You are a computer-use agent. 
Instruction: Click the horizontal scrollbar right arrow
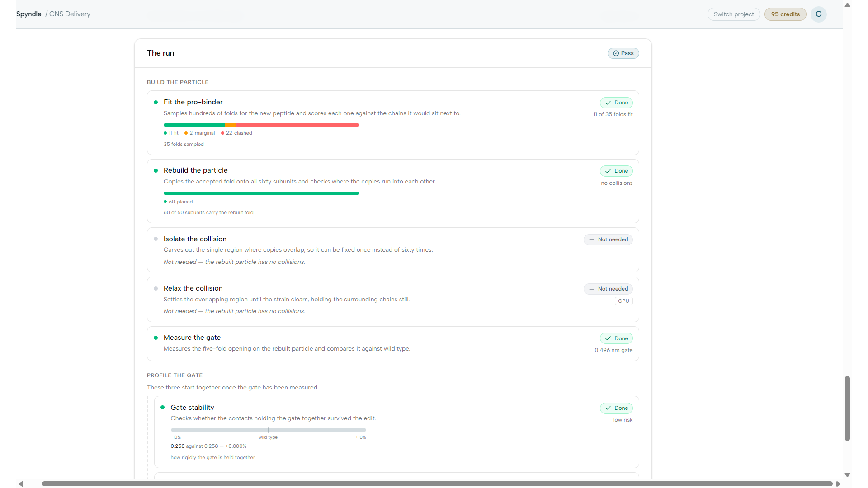(x=838, y=483)
